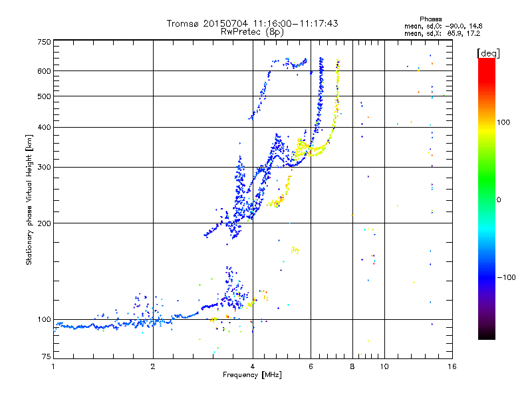Click the phase colorbar gradient strip
Viewport: 532px width, 399px height.
(x=487, y=198)
